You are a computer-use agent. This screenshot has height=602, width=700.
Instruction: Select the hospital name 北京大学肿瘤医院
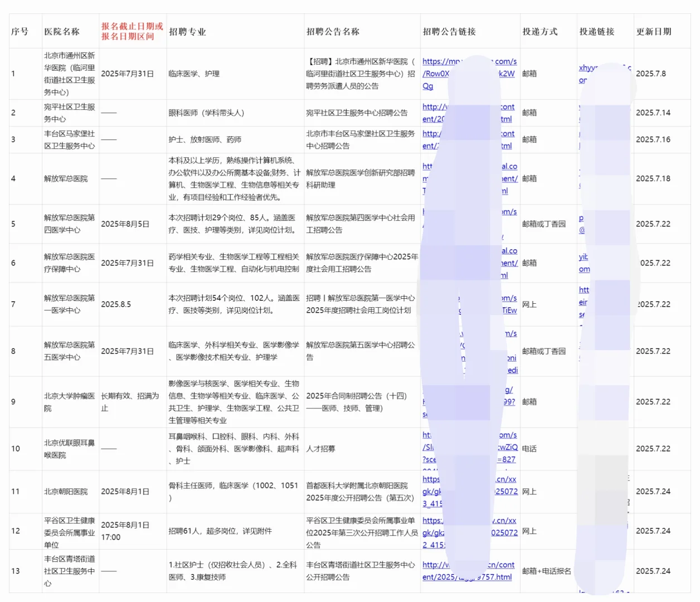[x=70, y=401]
